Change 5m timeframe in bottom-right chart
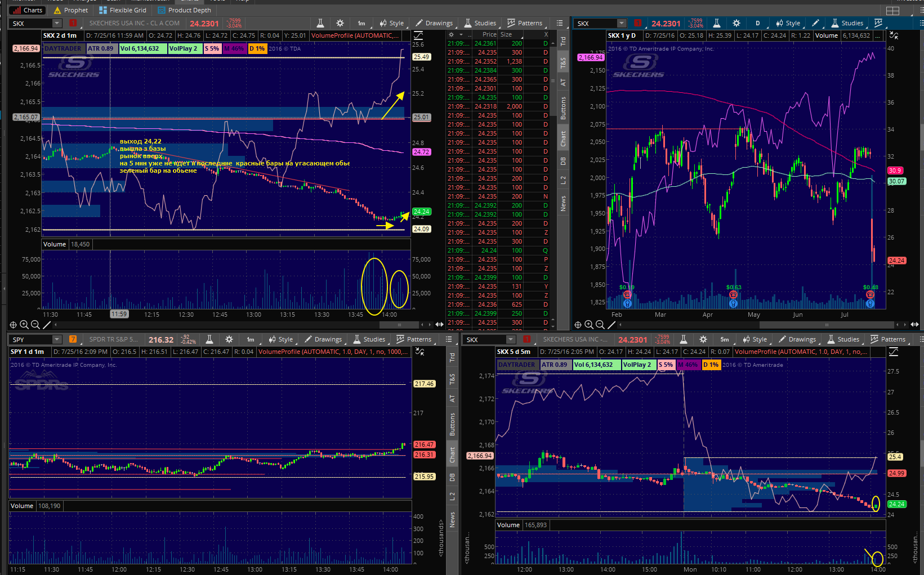Screen dimensions: 924x575 click(x=725, y=339)
